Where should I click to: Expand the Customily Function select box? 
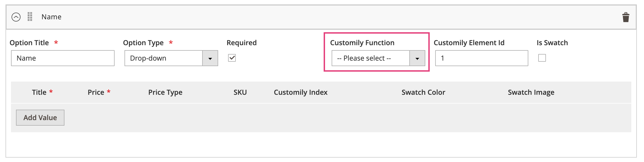(x=378, y=58)
